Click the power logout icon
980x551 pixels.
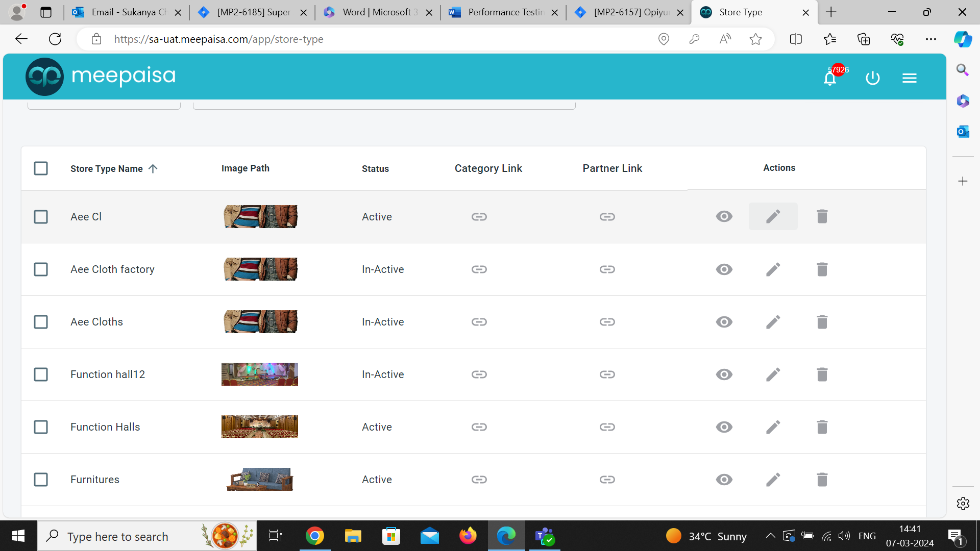[x=873, y=78]
